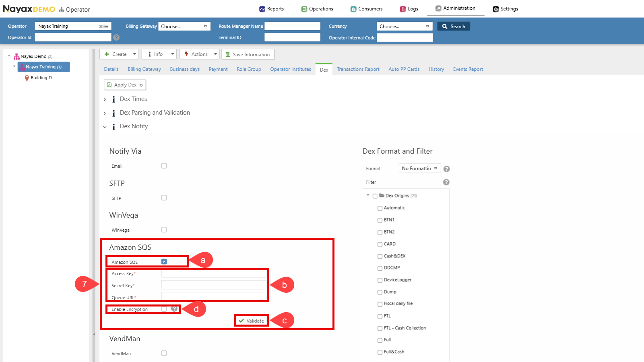Collapse the Nayax Training tree node

click(x=14, y=66)
